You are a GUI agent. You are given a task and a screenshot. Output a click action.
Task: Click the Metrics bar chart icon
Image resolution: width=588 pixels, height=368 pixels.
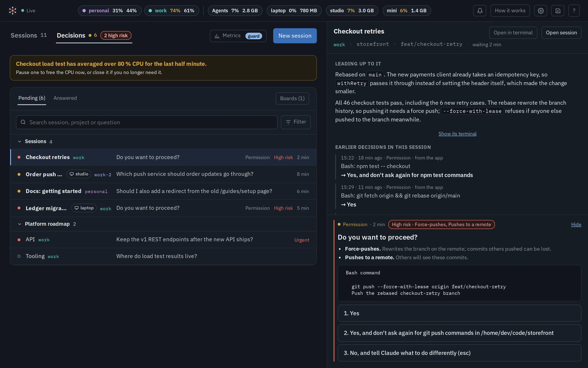(x=217, y=36)
